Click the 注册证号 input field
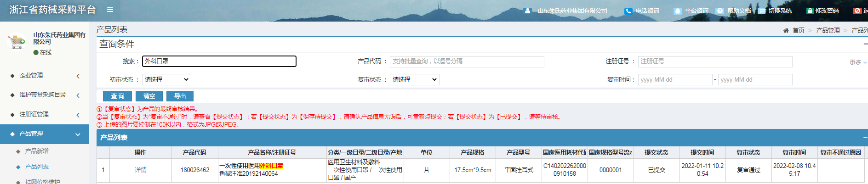The height and width of the screenshot is (184, 868). (x=715, y=61)
